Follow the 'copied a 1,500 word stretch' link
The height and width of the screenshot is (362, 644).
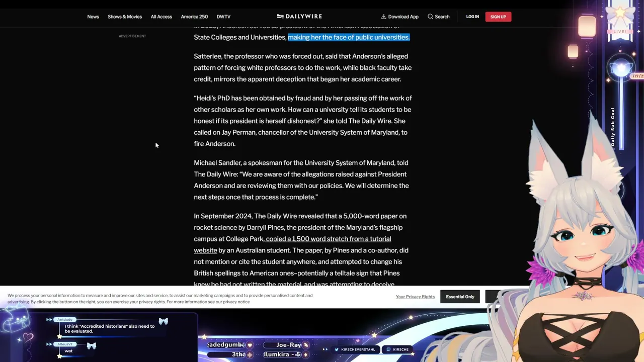292,244
